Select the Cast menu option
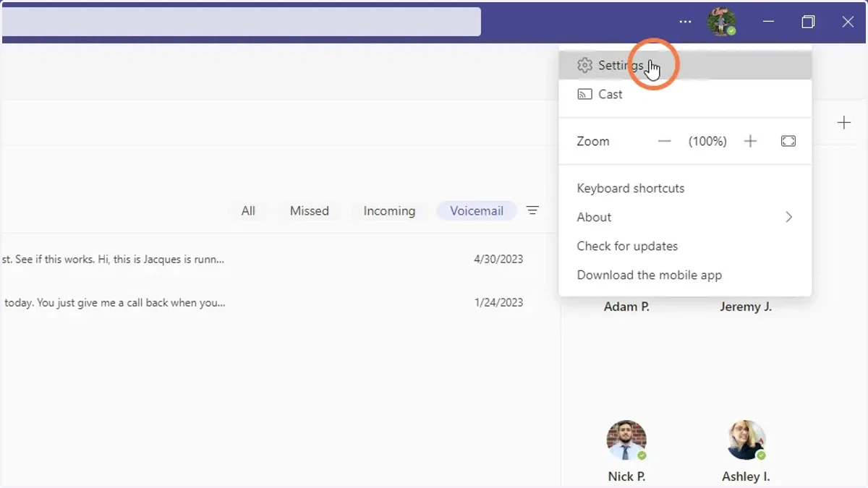The image size is (868, 488). click(x=685, y=94)
